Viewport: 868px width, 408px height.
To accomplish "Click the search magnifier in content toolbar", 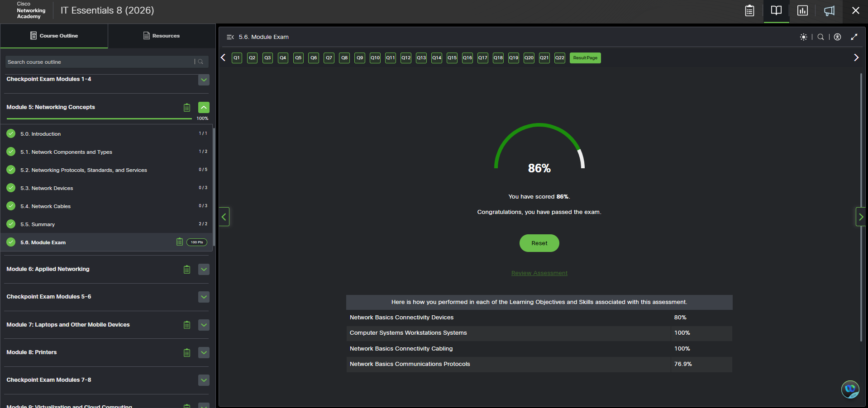I will (x=820, y=37).
